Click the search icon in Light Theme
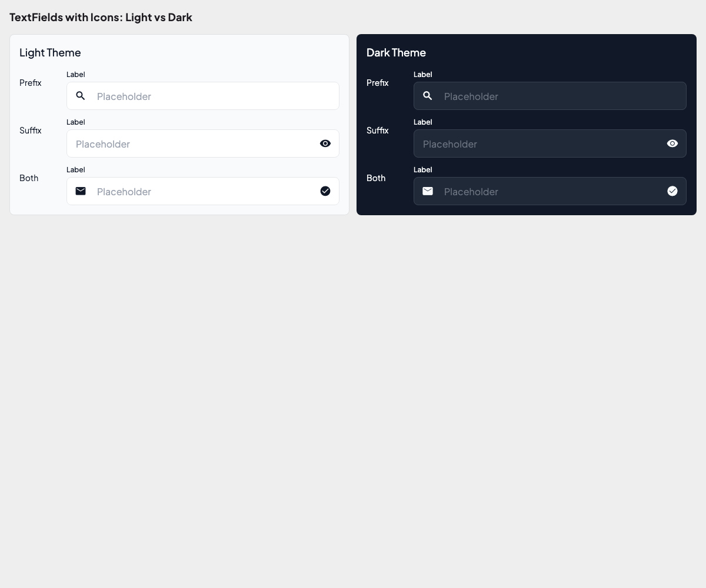 [x=81, y=96]
